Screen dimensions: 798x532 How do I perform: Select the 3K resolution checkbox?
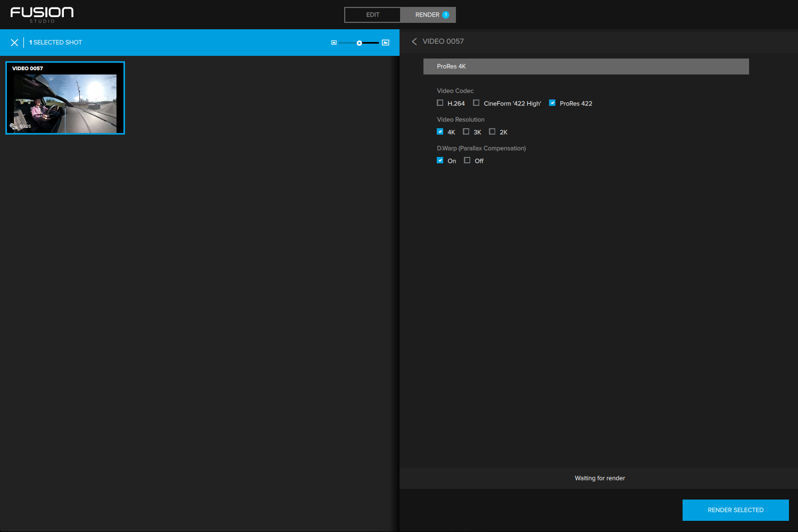point(466,131)
